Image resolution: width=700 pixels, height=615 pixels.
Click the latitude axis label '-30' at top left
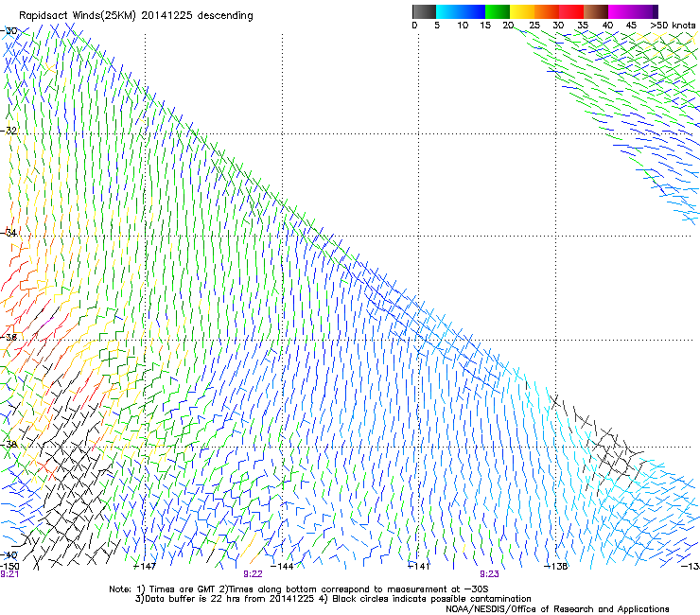tap(9, 31)
